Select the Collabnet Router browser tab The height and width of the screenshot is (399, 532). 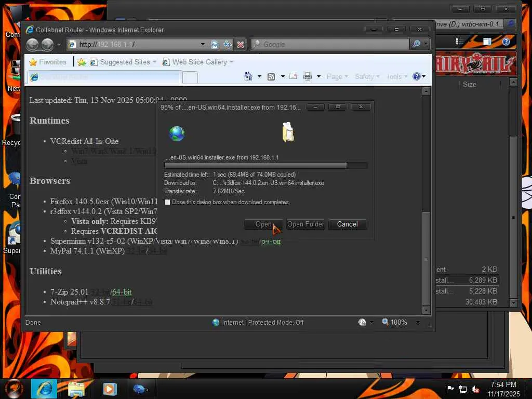(x=104, y=77)
